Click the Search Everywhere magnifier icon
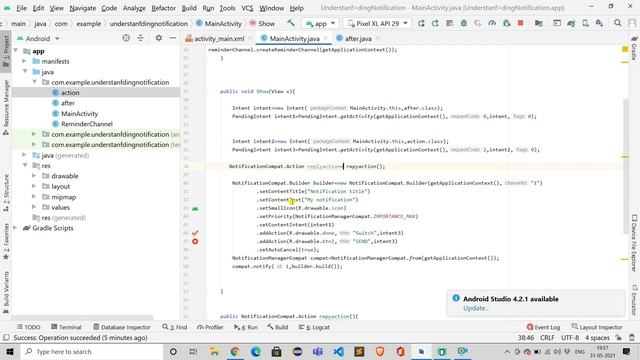 pos(618,23)
